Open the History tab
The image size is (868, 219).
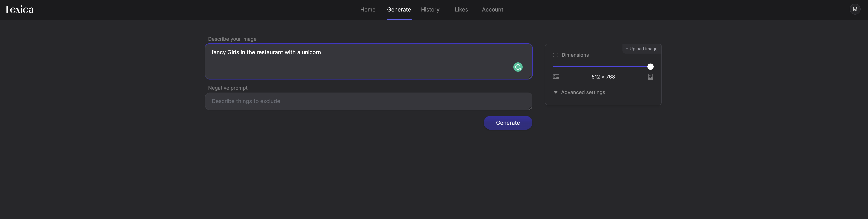coord(430,9)
